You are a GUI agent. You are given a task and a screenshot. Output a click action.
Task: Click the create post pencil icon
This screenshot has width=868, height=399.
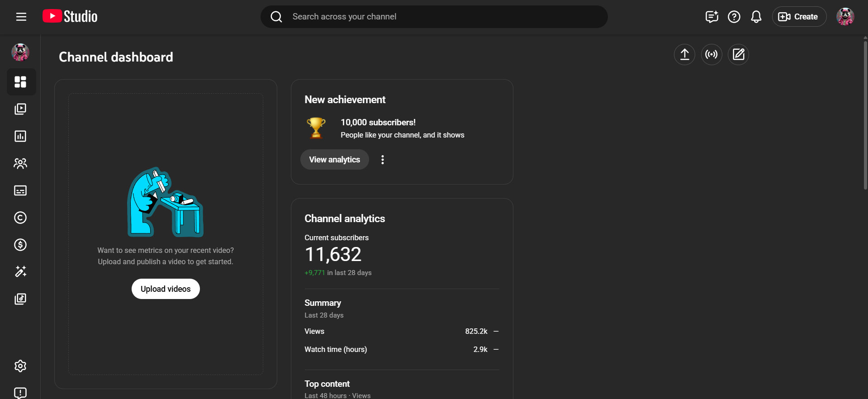[738, 55]
